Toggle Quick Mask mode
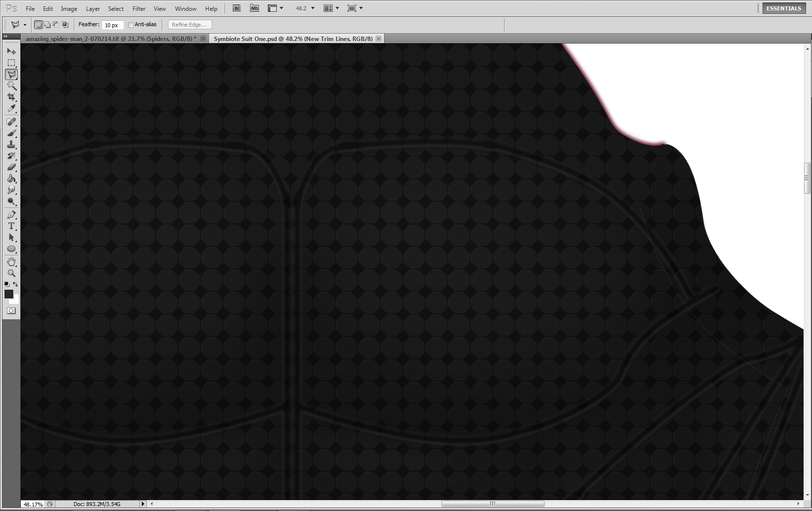The width and height of the screenshot is (812, 511). point(11,311)
